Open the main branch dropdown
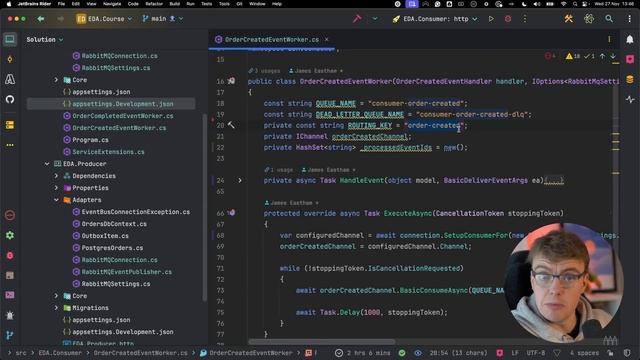 [162, 19]
